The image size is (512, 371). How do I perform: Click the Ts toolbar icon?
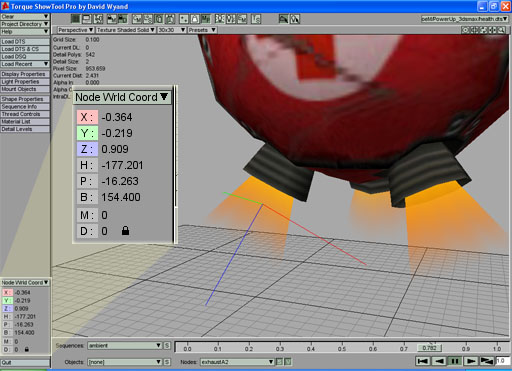pos(256,19)
